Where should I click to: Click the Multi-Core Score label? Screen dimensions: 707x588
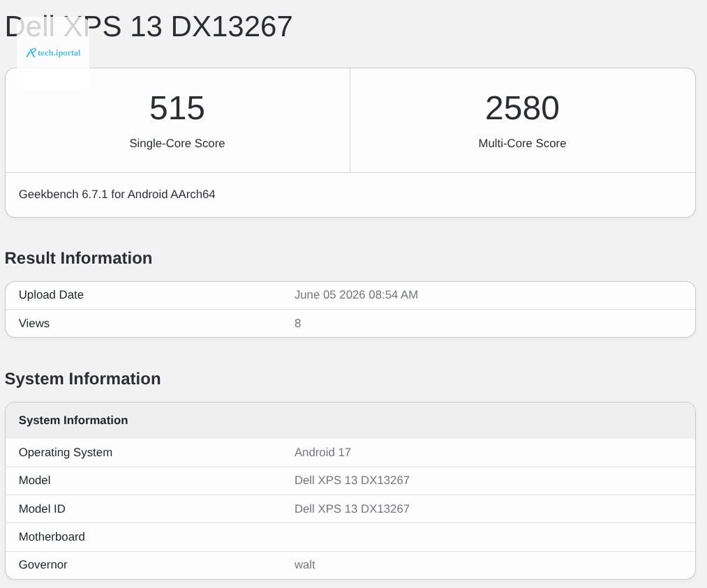(522, 143)
